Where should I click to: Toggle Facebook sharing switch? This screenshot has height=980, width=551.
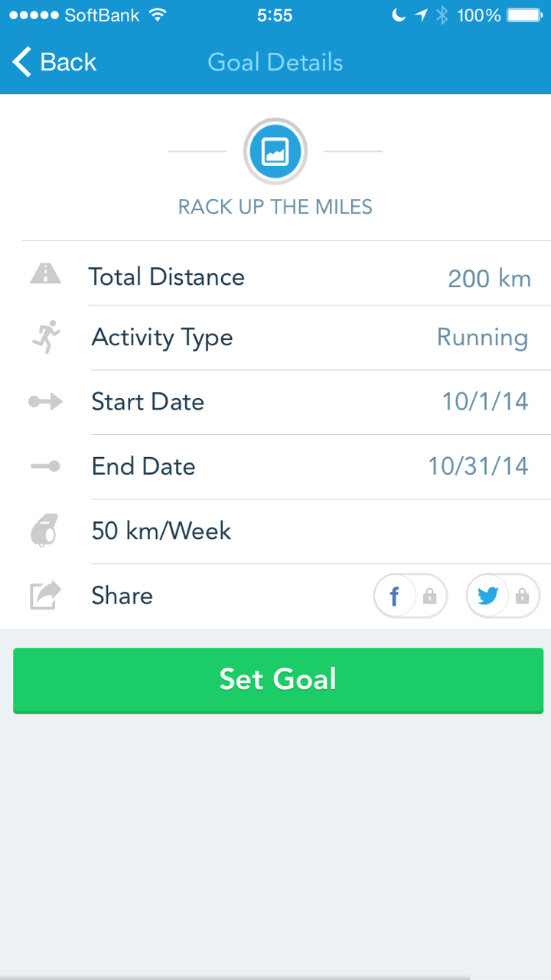410,596
